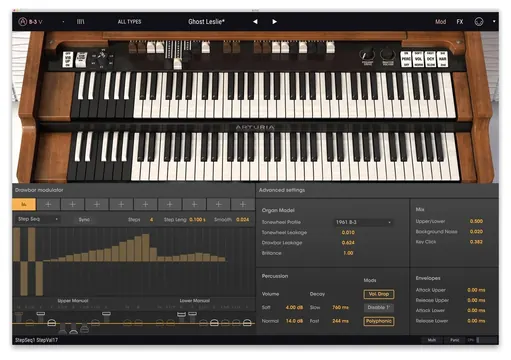Click the Smooth value 0.024
The width and height of the screenshot is (511, 360).
(242, 220)
